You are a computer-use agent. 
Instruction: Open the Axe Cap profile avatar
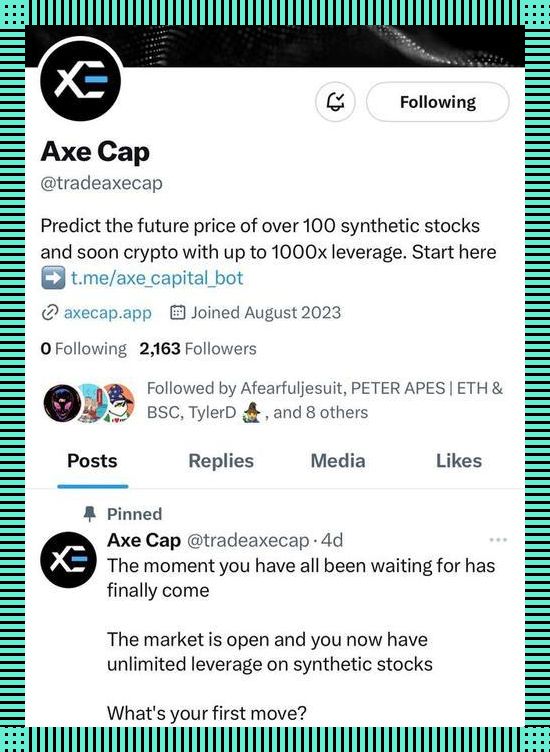coord(80,81)
